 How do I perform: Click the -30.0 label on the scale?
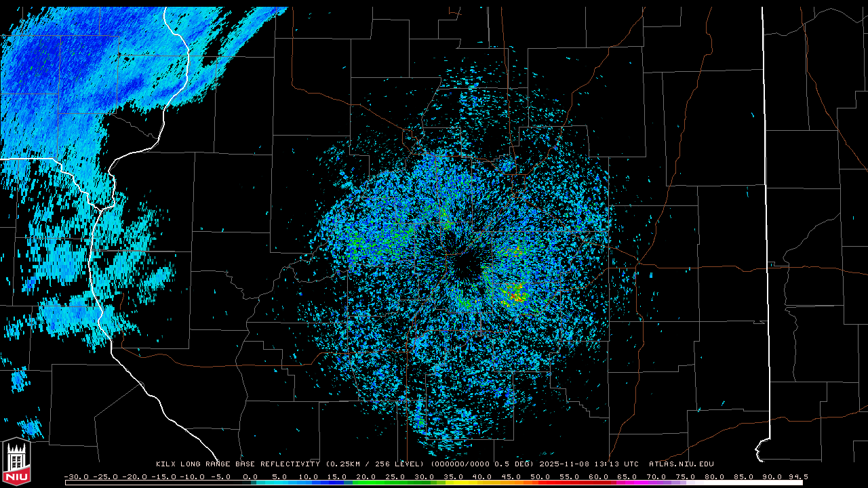pos(76,476)
